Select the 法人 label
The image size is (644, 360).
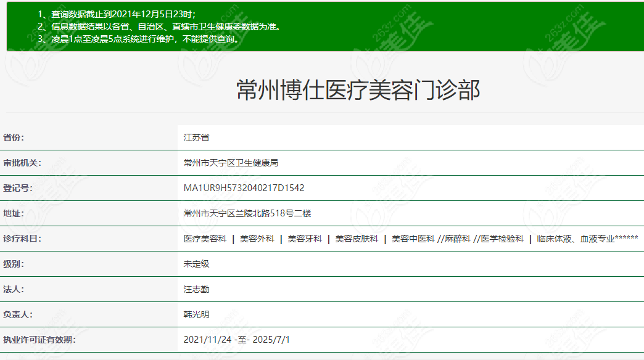click(14, 289)
